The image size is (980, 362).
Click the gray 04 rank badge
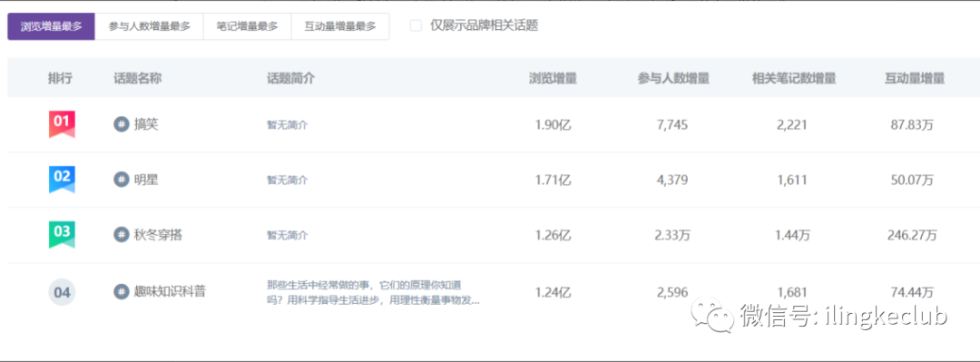[x=62, y=292]
